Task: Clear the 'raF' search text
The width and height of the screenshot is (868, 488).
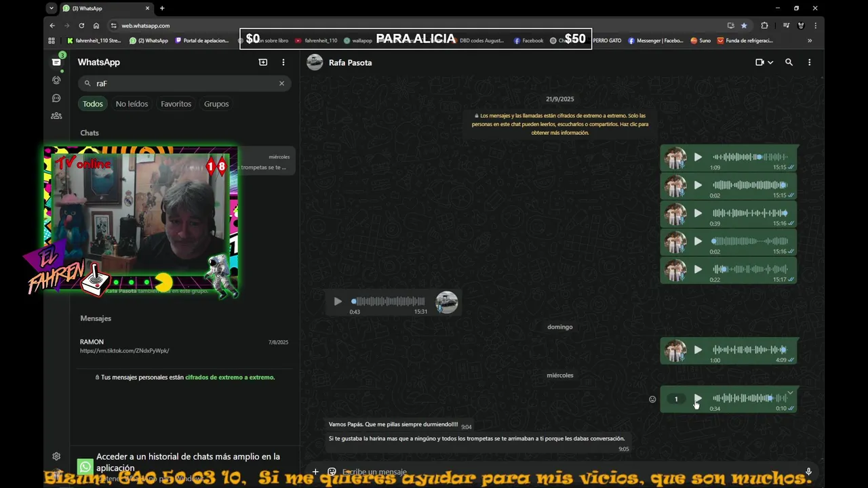Action: [x=281, y=83]
